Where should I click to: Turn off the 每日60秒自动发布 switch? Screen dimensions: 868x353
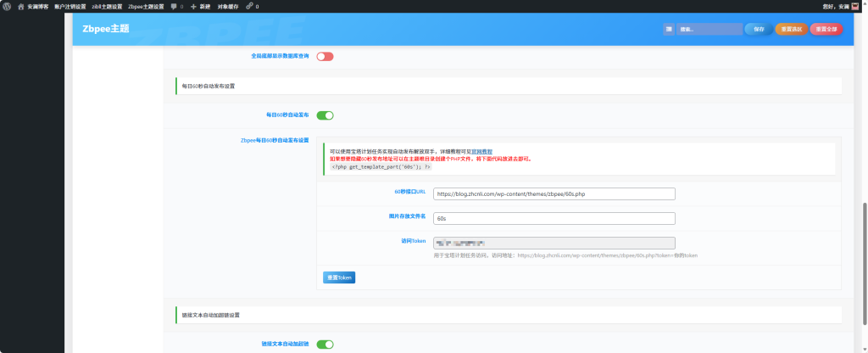coord(325,115)
